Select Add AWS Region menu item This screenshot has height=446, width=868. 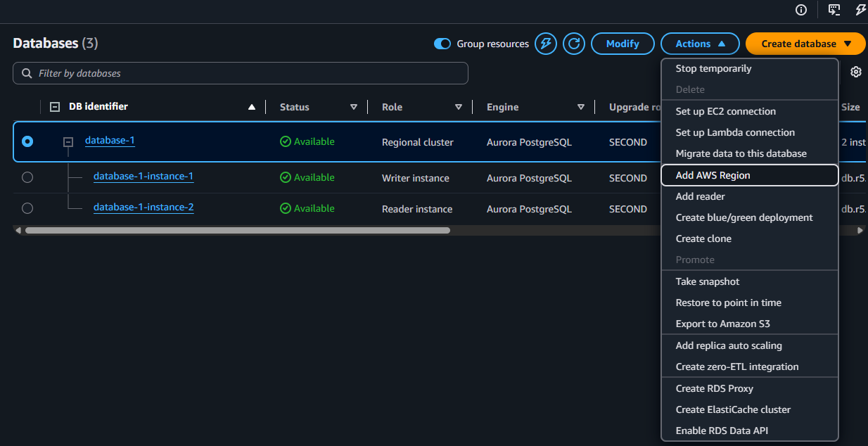point(750,175)
